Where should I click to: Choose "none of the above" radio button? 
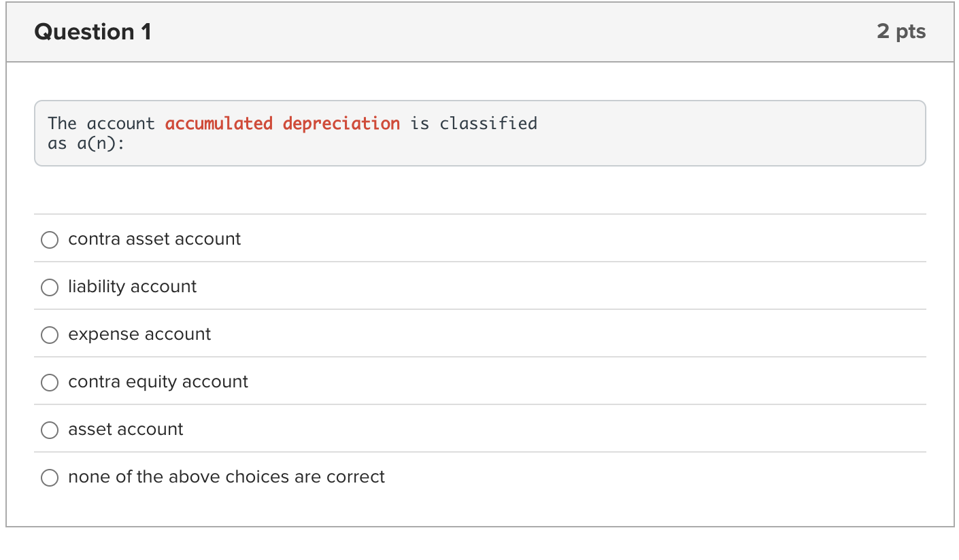[50, 477]
